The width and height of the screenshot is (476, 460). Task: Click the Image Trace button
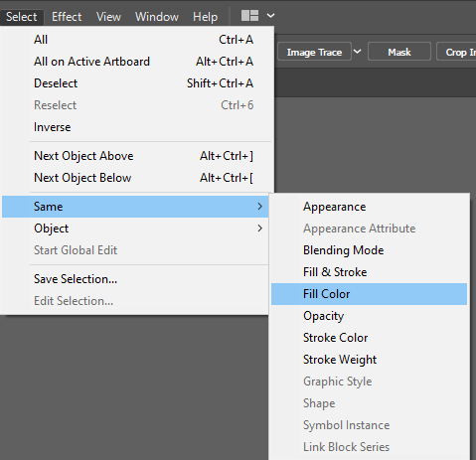point(314,52)
